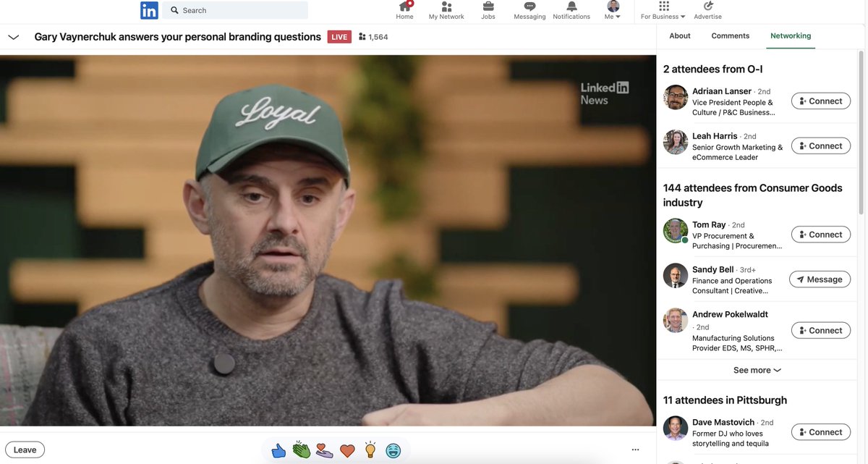Viewport: 868px width, 464px height.
Task: Open the Jobs briefcase icon
Action: [x=488, y=10]
